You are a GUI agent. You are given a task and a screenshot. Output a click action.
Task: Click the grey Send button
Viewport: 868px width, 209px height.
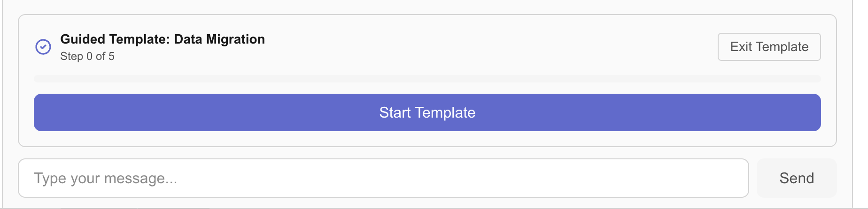point(797,178)
